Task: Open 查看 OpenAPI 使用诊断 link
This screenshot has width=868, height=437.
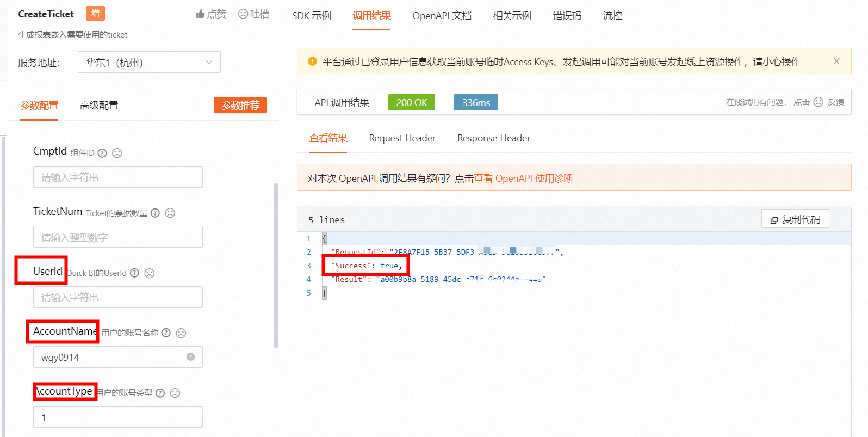Action: (x=523, y=179)
